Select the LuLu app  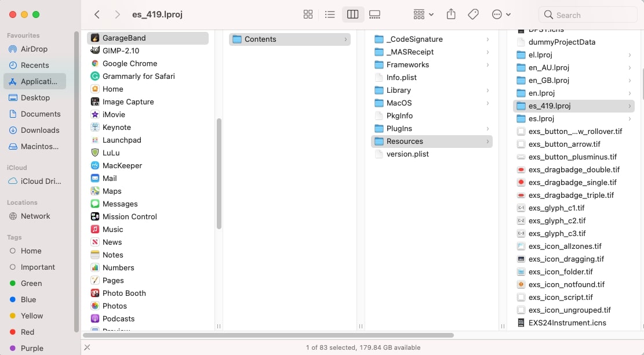tap(148, 153)
